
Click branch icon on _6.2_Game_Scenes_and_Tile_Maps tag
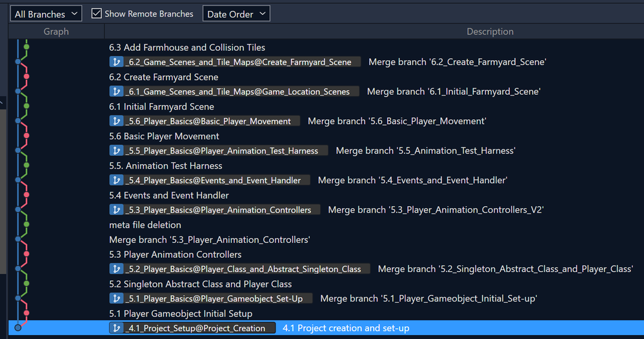click(x=117, y=62)
